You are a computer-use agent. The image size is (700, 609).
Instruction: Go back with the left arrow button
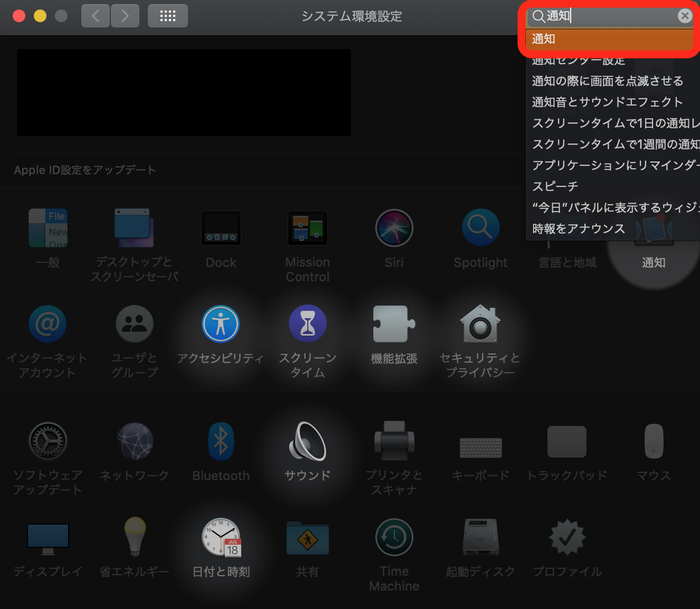pos(96,16)
